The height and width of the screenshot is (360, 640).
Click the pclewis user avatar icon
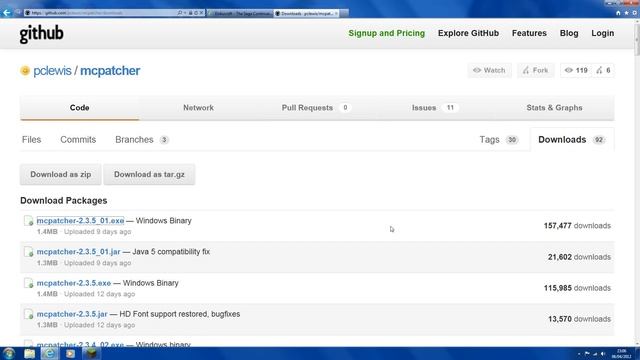click(25, 71)
